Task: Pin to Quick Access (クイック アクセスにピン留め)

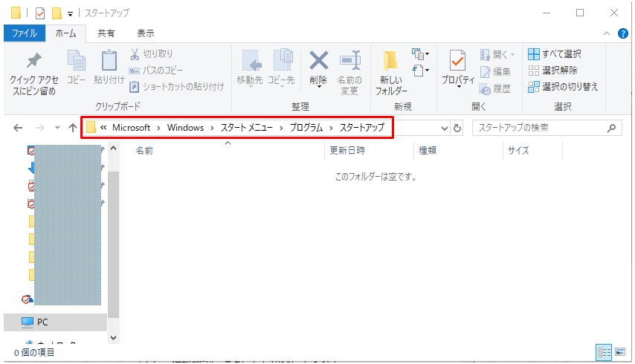Action: click(x=33, y=74)
